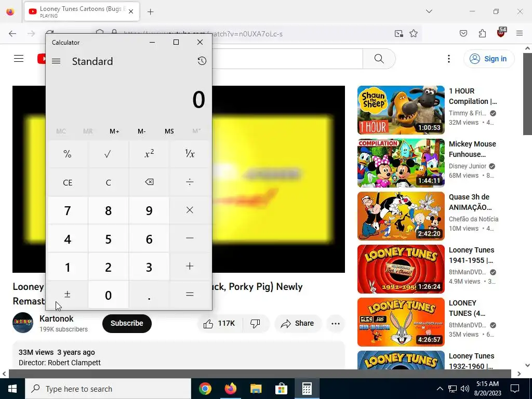Open YouTube settings three-dot menu
532x399 pixels.
pos(448,59)
